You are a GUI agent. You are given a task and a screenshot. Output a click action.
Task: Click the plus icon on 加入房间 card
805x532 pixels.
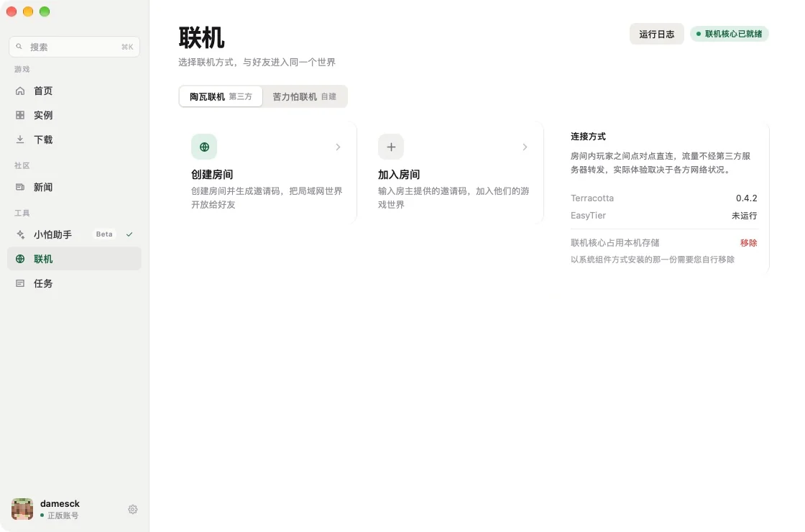pos(391,147)
